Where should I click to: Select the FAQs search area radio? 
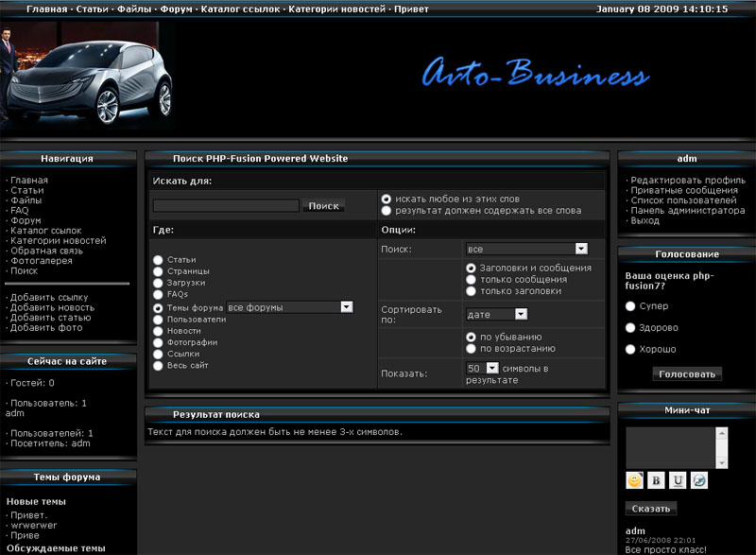pyautogui.click(x=158, y=295)
